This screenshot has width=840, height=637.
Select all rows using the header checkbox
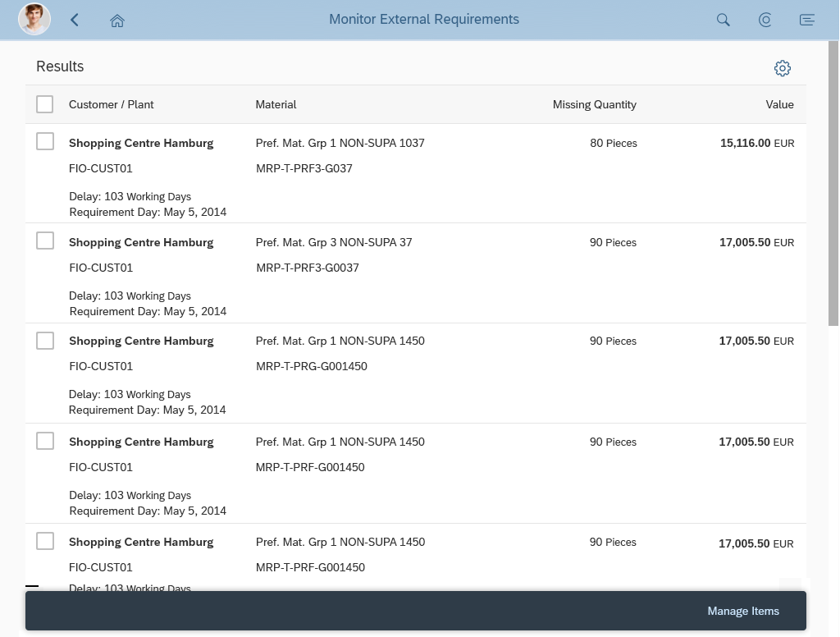tap(45, 104)
